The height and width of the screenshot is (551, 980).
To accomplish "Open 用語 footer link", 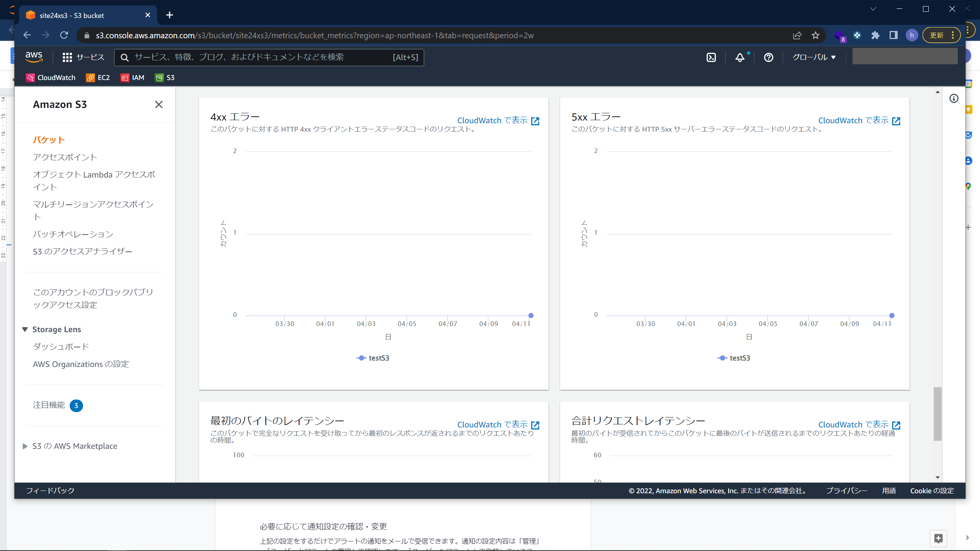I will pyautogui.click(x=889, y=491).
